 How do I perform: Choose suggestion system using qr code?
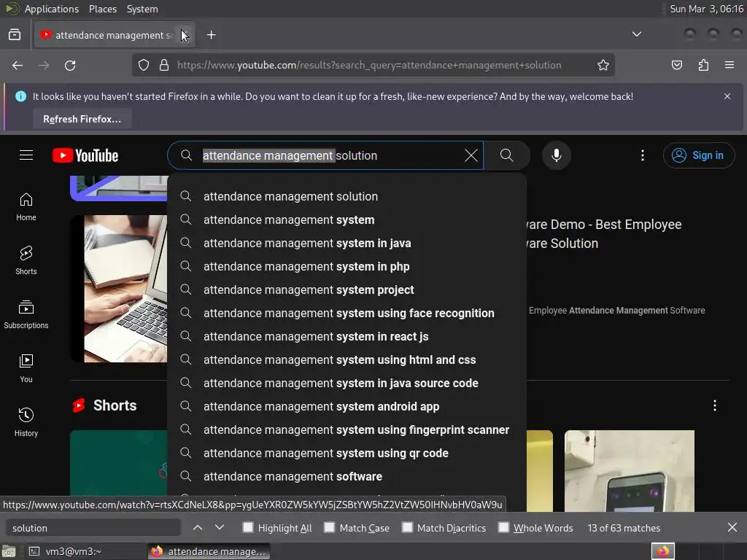pos(347,453)
